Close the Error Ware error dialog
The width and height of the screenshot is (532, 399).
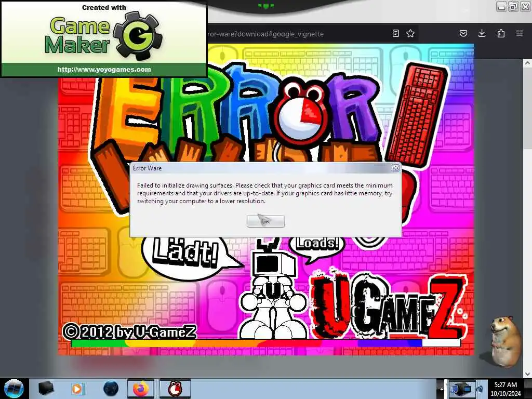[395, 168]
